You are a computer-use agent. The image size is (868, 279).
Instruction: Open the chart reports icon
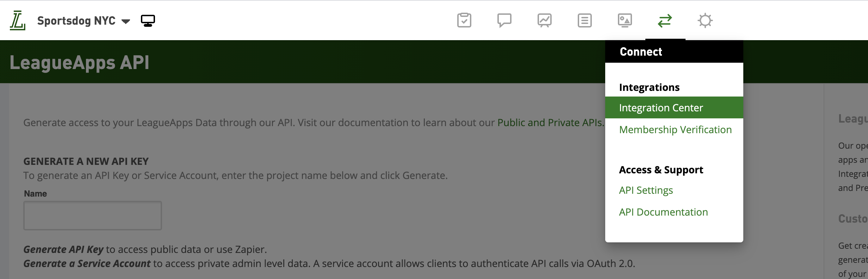point(545,20)
